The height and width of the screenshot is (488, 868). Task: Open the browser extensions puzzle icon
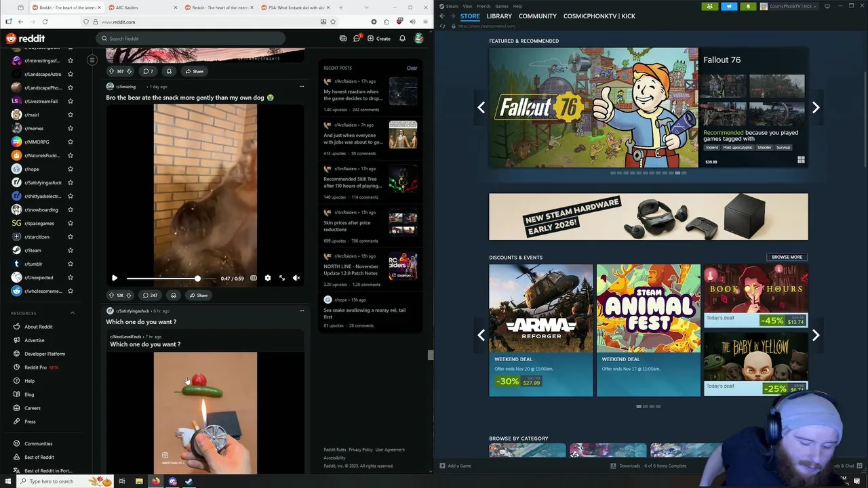click(x=387, y=22)
